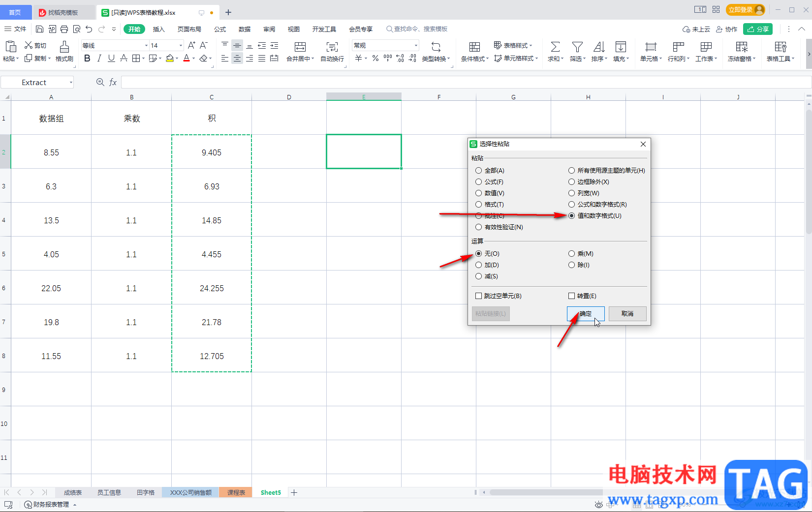
Task: Click the align left icon
Action: [225, 59]
